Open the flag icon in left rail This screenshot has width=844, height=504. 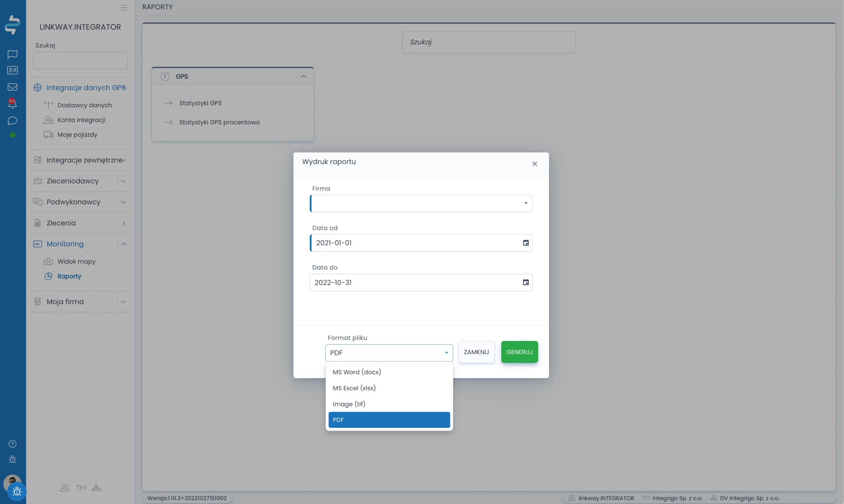[13, 54]
